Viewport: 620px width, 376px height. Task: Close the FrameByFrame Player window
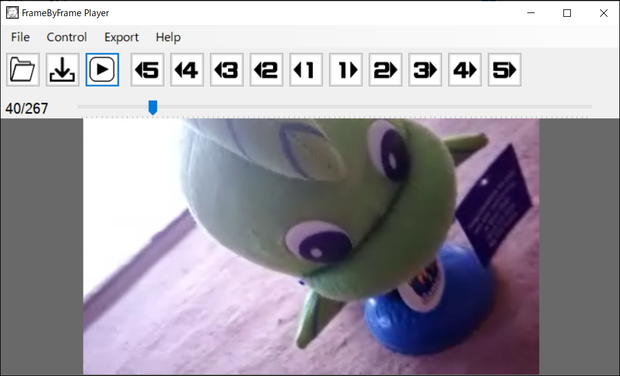pyautogui.click(x=603, y=13)
